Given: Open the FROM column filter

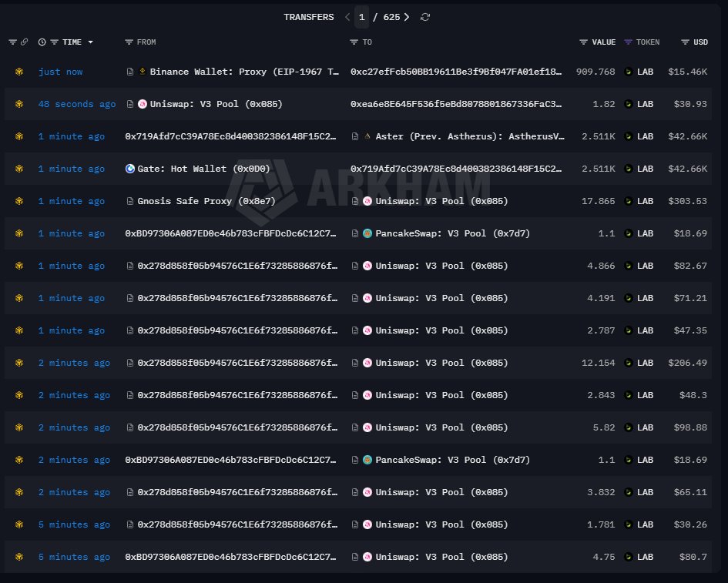Looking at the screenshot, I should [x=129, y=42].
